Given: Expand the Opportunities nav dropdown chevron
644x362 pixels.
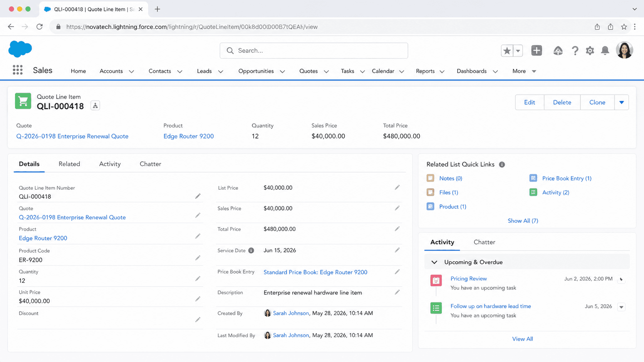Looking at the screenshot, I should (282, 71).
